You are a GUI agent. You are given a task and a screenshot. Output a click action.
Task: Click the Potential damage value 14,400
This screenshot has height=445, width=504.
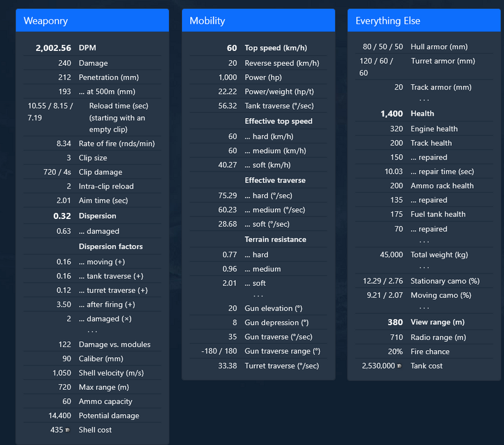(60, 416)
